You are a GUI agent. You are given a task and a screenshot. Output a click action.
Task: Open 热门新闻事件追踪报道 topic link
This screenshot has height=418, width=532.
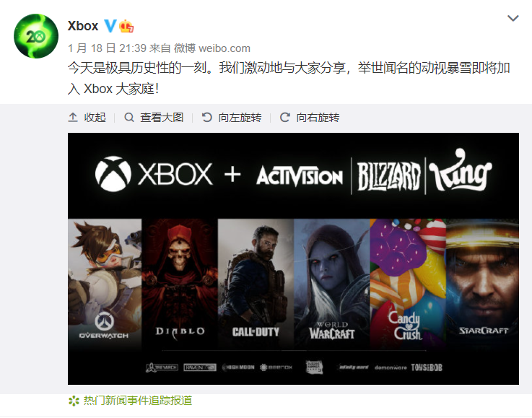click(138, 401)
